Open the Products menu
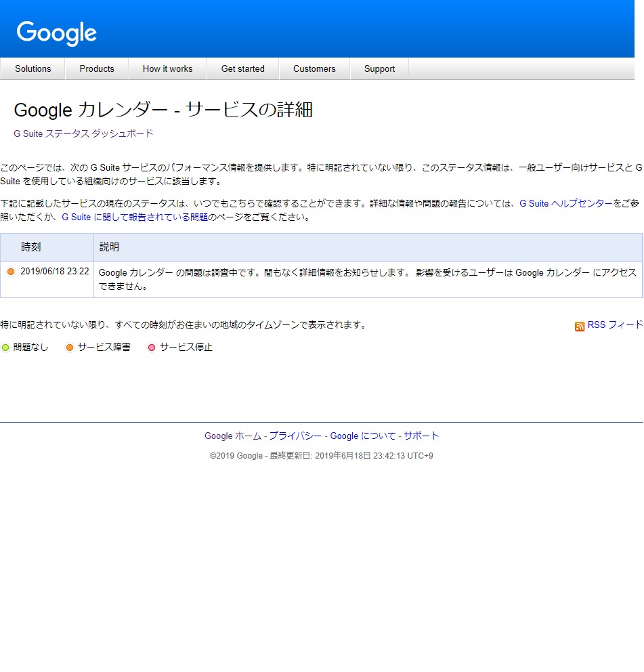644x672 pixels. point(97,68)
